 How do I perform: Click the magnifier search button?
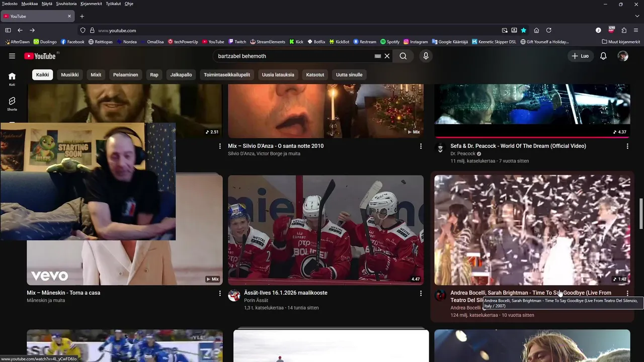[x=403, y=56]
